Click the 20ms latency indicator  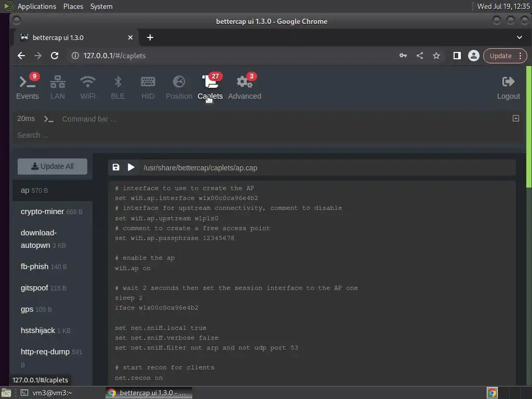[26, 119]
